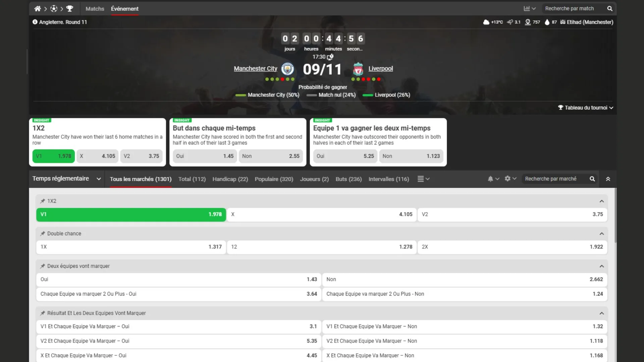Collapse the Résultat Et Les Deux Equipes market
644x362 pixels.
tap(601, 313)
